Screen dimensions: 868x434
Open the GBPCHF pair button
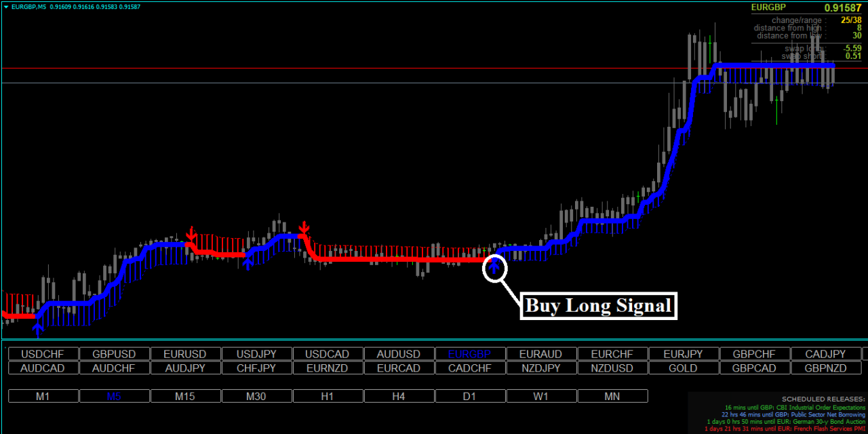pos(755,354)
